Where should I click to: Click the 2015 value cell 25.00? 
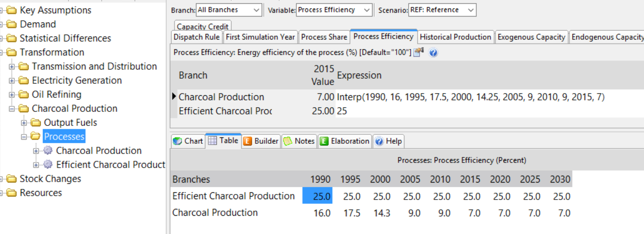tap(323, 111)
